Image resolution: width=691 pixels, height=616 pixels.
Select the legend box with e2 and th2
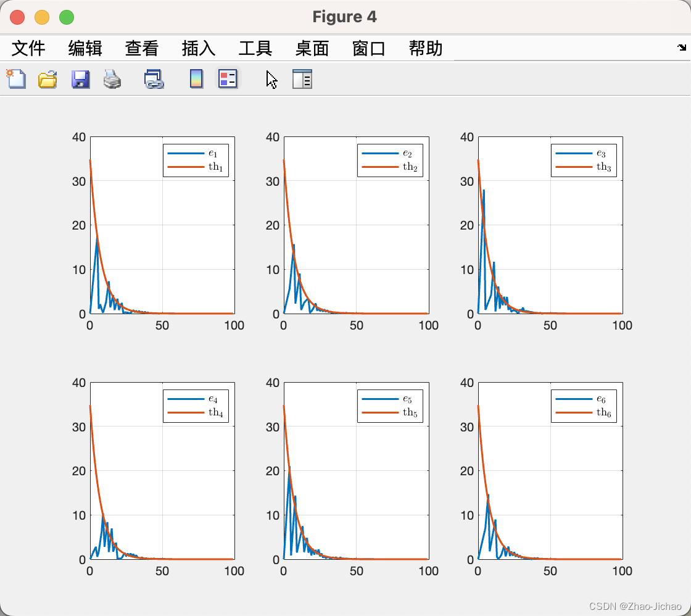pyautogui.click(x=390, y=160)
